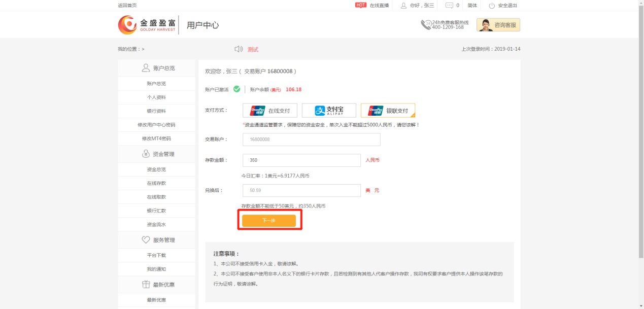Click the 安全退出 logout link

point(507,6)
